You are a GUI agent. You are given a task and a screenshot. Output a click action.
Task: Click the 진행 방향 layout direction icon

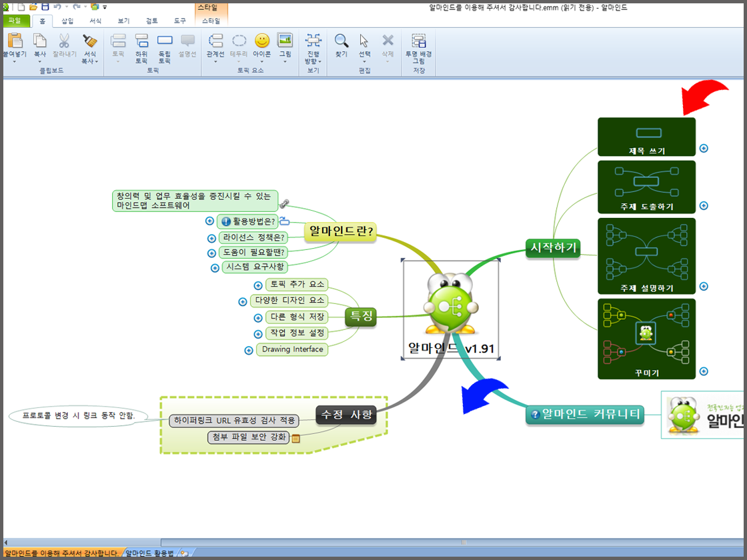point(313,41)
